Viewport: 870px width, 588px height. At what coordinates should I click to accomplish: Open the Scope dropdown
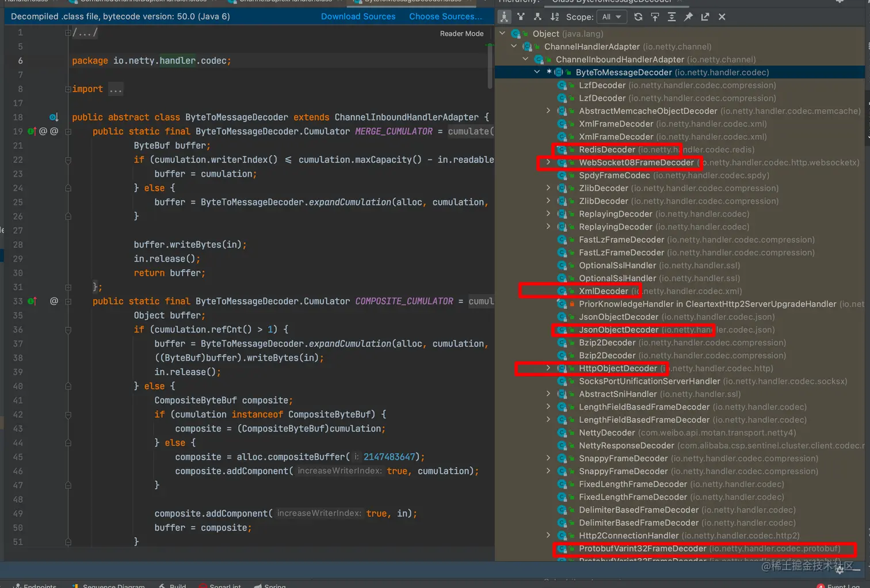[612, 17]
